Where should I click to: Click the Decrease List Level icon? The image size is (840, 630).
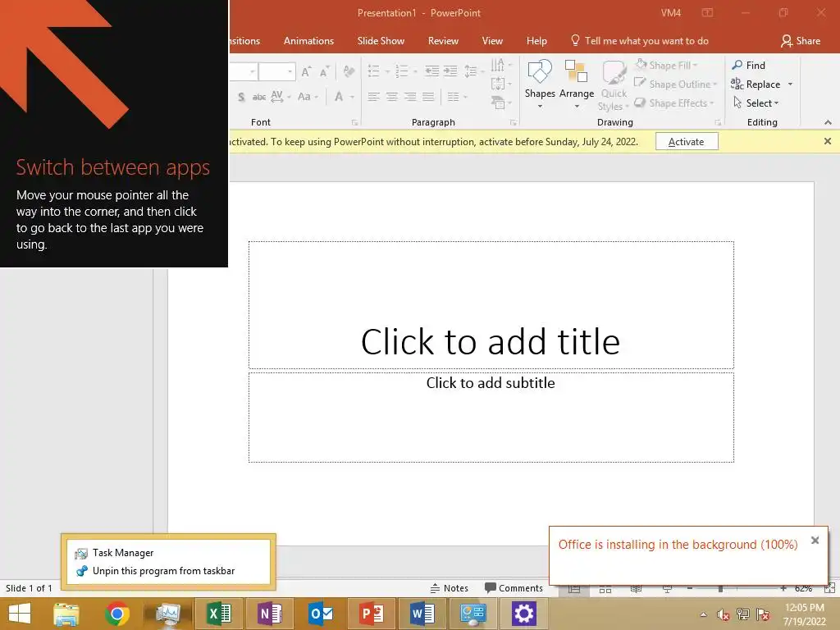tap(431, 71)
